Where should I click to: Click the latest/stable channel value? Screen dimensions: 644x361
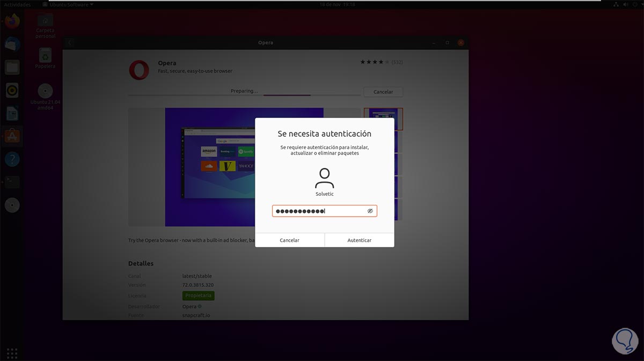197,276
